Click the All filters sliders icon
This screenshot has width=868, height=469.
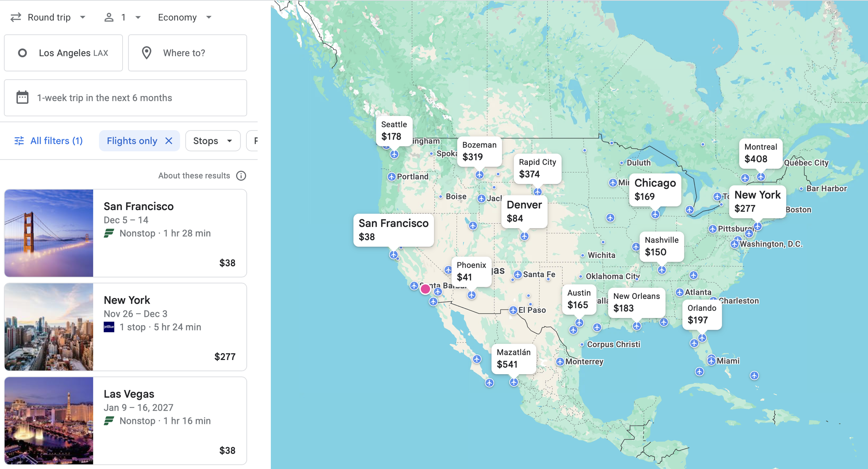(x=19, y=141)
